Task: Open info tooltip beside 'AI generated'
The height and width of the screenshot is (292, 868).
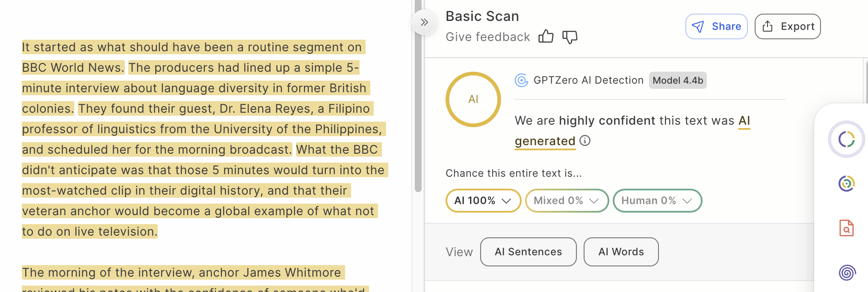Action: coord(585,140)
